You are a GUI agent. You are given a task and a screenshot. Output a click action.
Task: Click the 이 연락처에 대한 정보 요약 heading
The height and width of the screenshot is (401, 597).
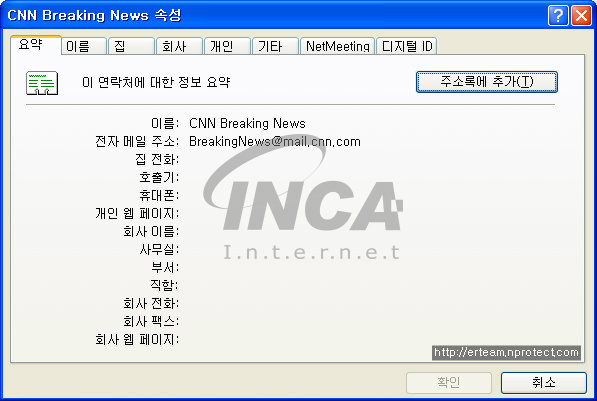point(156,82)
